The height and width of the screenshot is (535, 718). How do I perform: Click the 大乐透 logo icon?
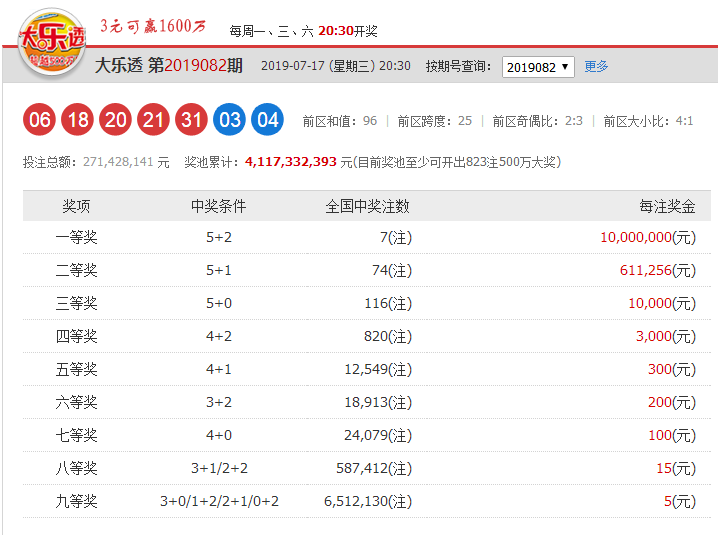pos(52,44)
